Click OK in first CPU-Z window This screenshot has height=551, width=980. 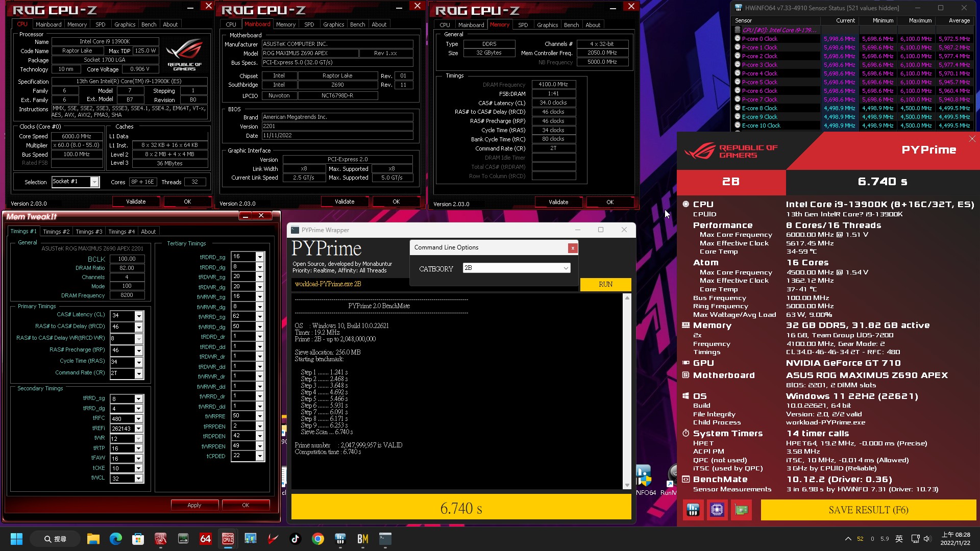[187, 202]
